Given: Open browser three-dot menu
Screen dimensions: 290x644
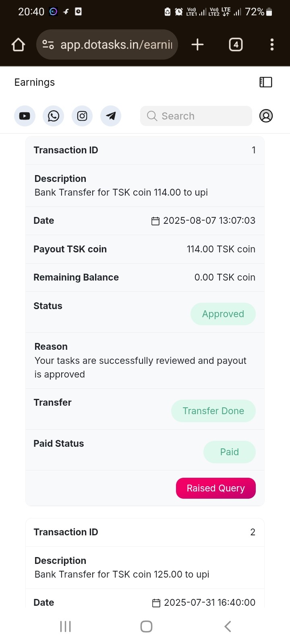Looking at the screenshot, I should pos(272,45).
